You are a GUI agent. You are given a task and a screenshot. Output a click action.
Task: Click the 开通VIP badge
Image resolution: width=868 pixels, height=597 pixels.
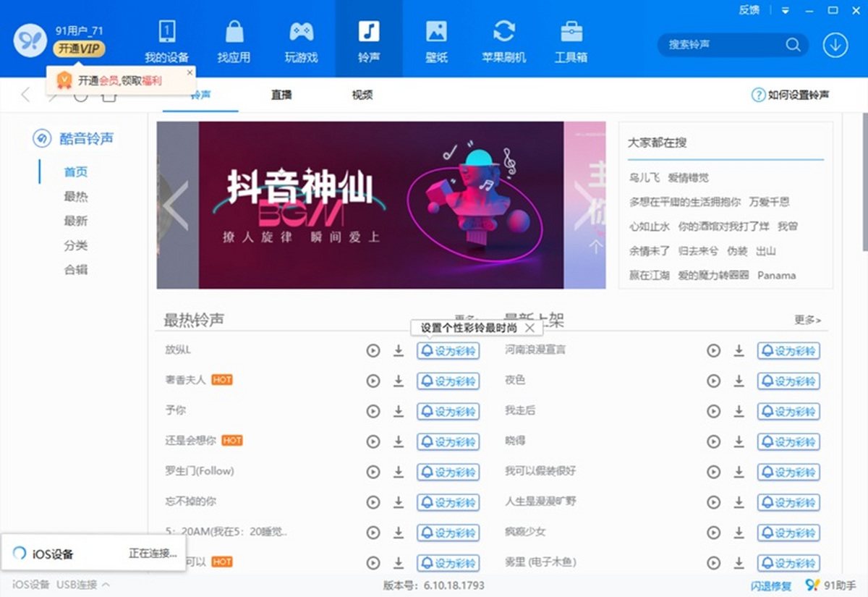pos(79,49)
